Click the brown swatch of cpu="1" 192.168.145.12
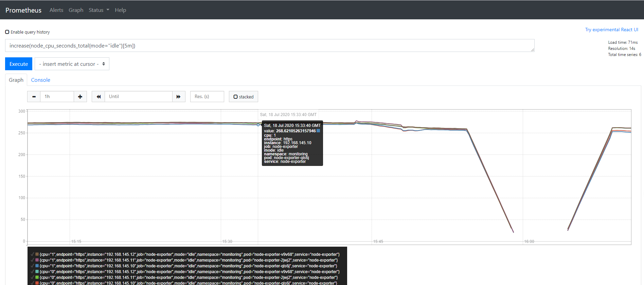The height and width of the screenshot is (285, 644). point(37,254)
